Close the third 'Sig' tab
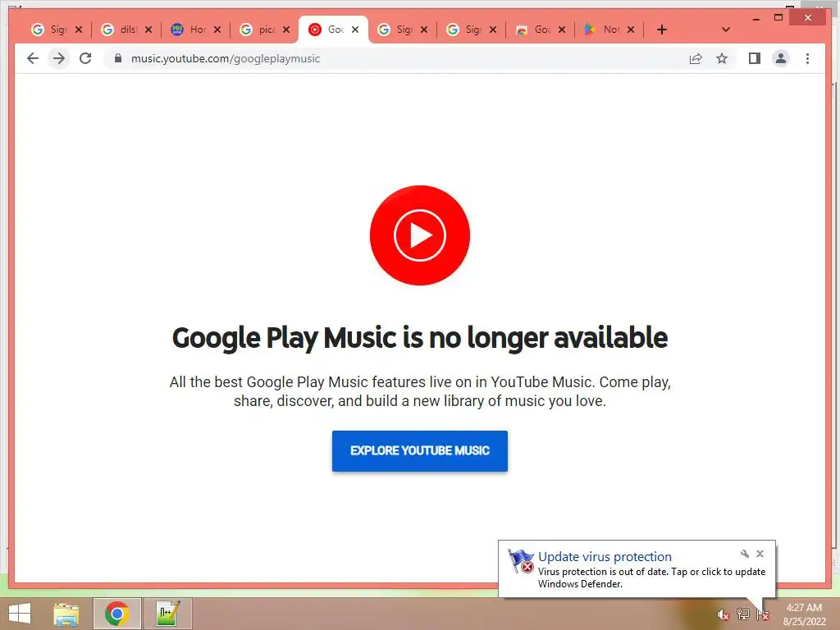This screenshot has height=630, width=840. point(493,30)
